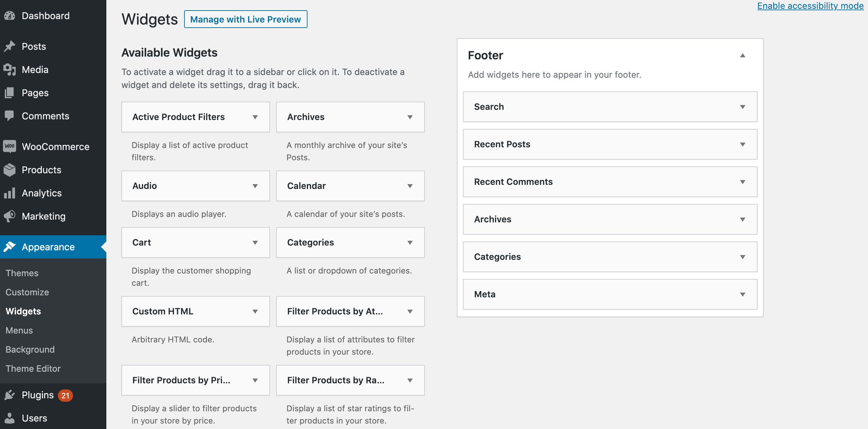
Task: Expand the Search widget in Footer
Action: click(742, 107)
